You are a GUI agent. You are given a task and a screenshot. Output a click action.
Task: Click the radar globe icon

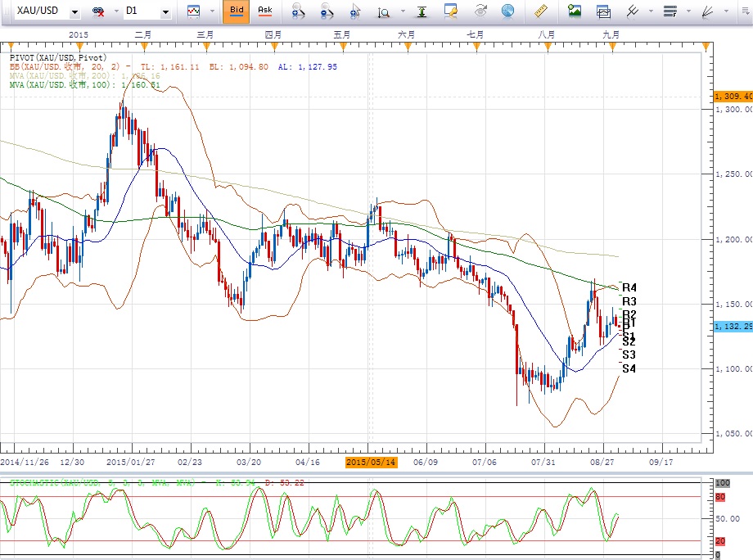tap(507, 11)
